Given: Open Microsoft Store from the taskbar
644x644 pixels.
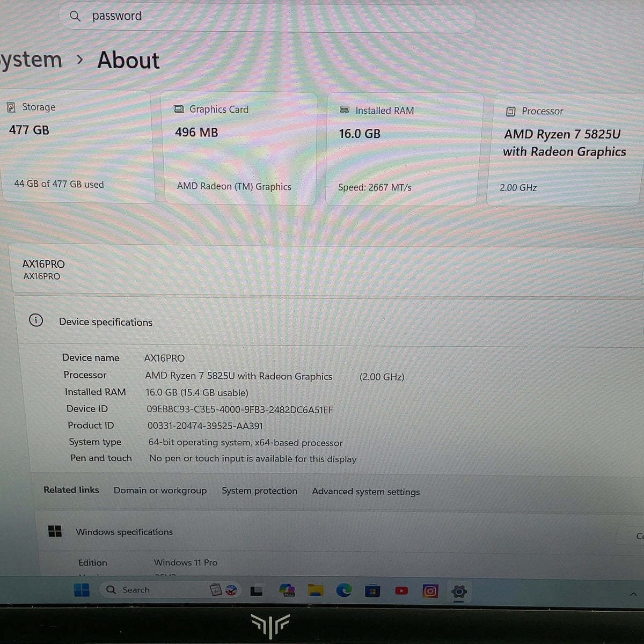Looking at the screenshot, I should [x=372, y=591].
